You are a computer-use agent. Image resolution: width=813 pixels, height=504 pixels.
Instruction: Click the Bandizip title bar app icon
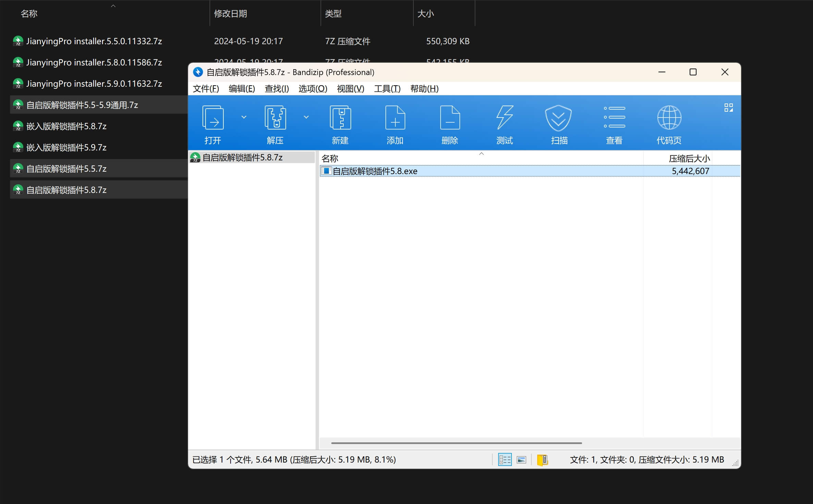(198, 72)
